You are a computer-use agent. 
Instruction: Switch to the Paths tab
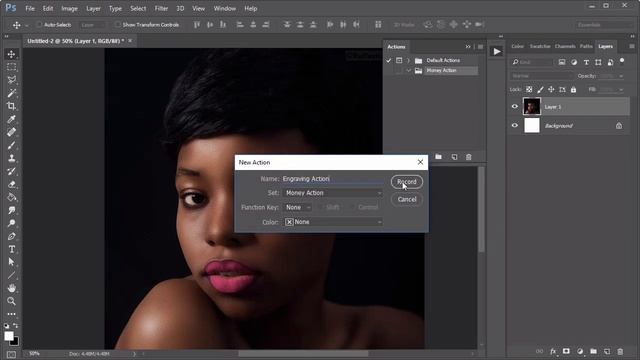click(586, 47)
